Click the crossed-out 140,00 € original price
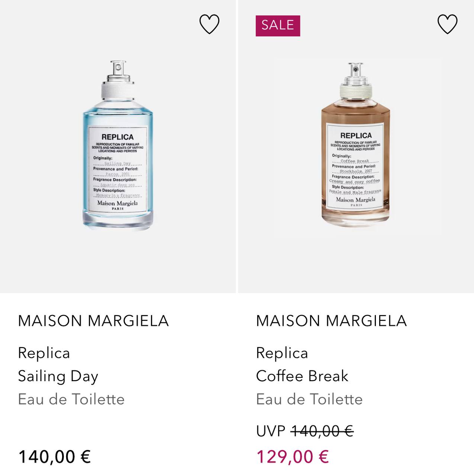Screen dimensions: 474x476 pyautogui.click(x=322, y=431)
